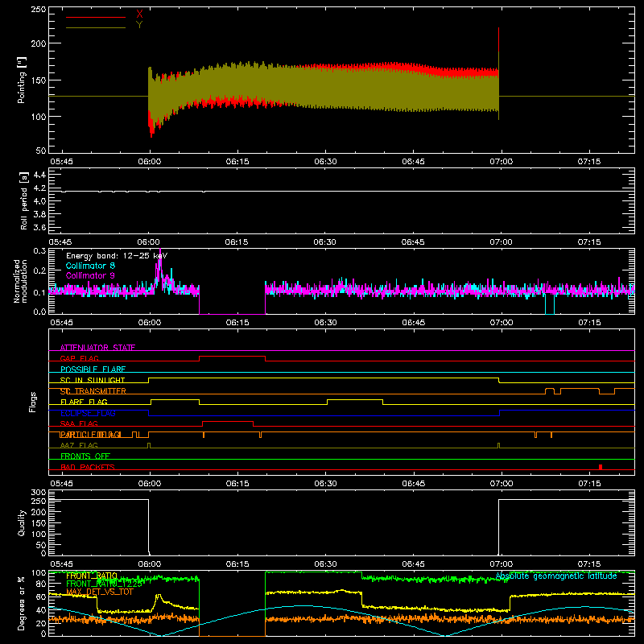644x644 pixels.
Task: Click the 80 value on the Degrees axis
Action: pyautogui.click(x=41, y=584)
